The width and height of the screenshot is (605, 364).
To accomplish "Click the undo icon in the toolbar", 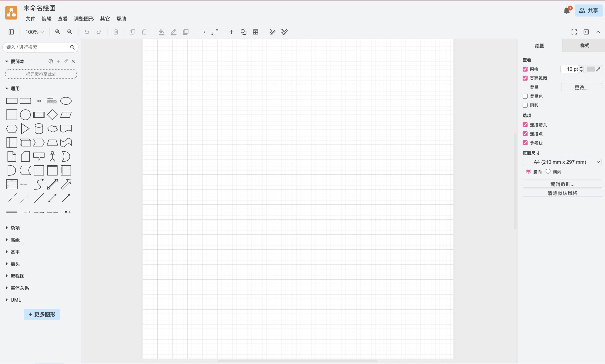I will click(86, 32).
